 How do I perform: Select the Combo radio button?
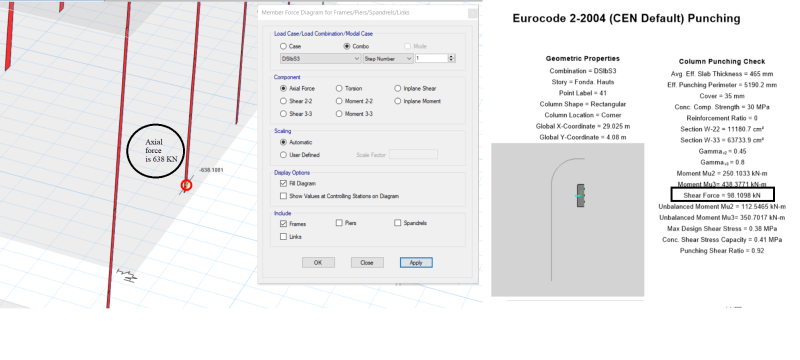pos(347,46)
